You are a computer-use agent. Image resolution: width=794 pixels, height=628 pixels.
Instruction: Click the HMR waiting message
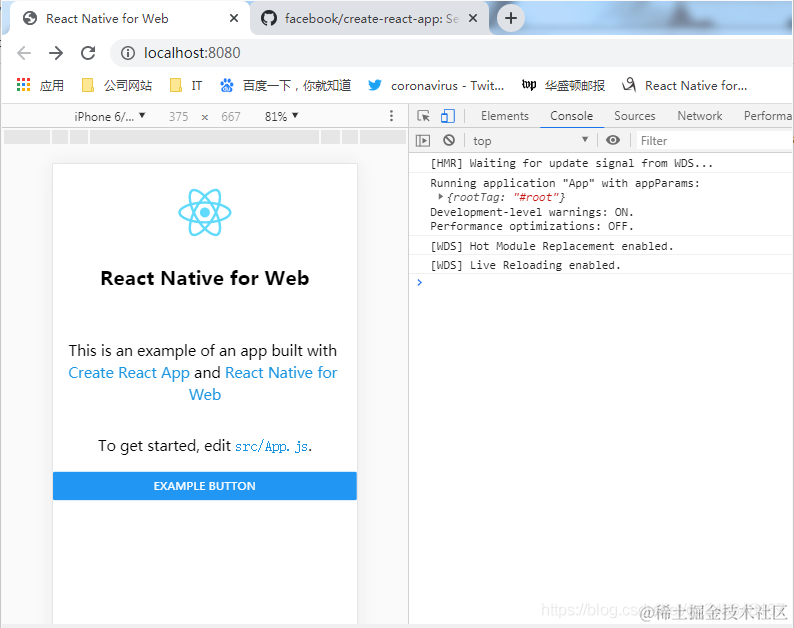[571, 163]
